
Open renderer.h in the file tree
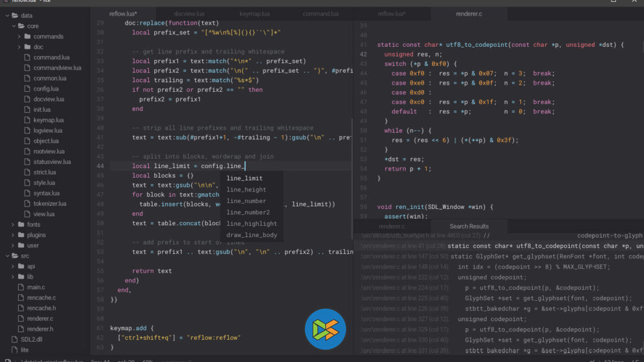tap(40, 329)
